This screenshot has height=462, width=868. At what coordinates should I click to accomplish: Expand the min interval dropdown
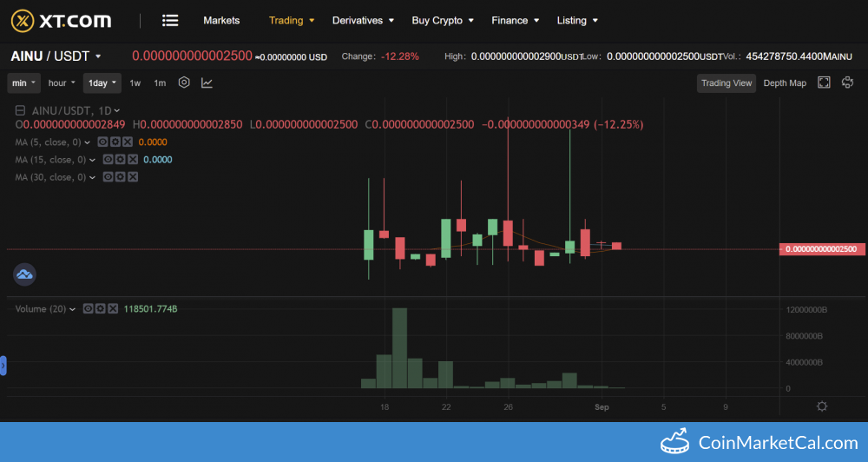coord(24,82)
